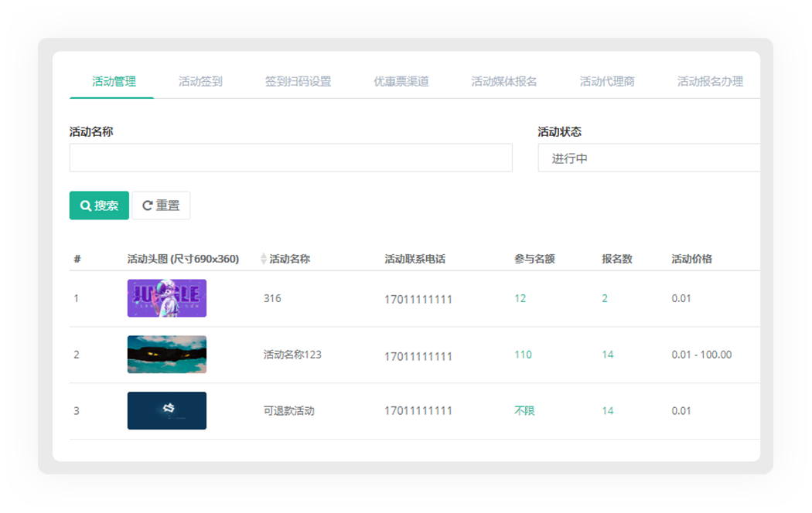812x513 pixels.
Task: Open the black cat eyes thumbnail in row 2
Action: click(167, 355)
